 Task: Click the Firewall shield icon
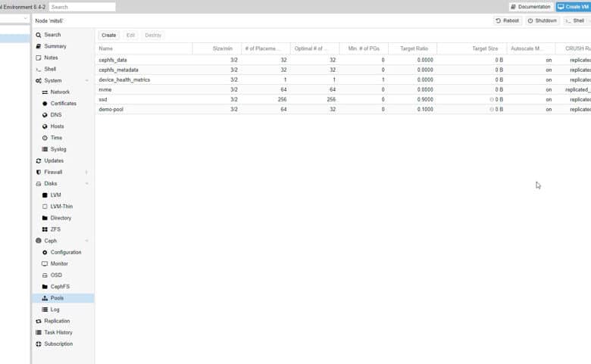[x=39, y=172]
